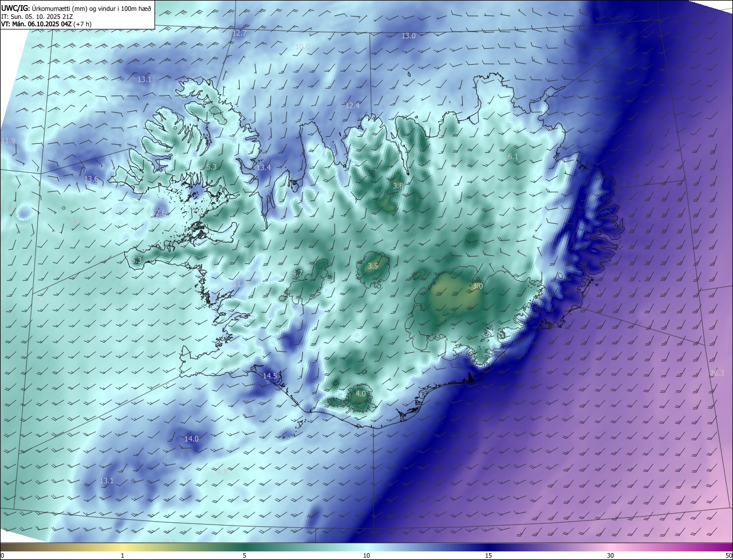Click the 4.0 value on Mýrdalsjökull
This screenshot has width=733, height=560.
coord(360,394)
